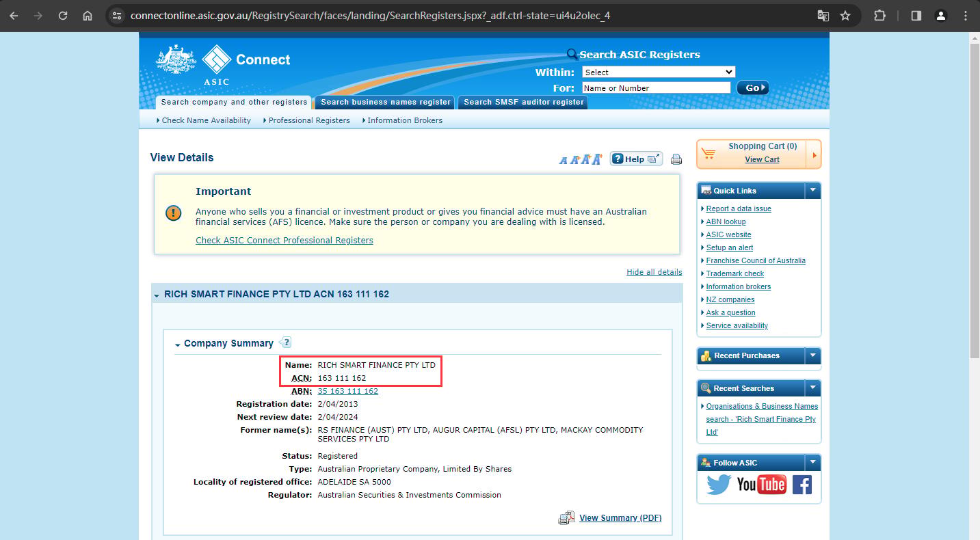980x540 pixels.
Task: Collapse the Follow ASIC panel
Action: tap(812, 463)
